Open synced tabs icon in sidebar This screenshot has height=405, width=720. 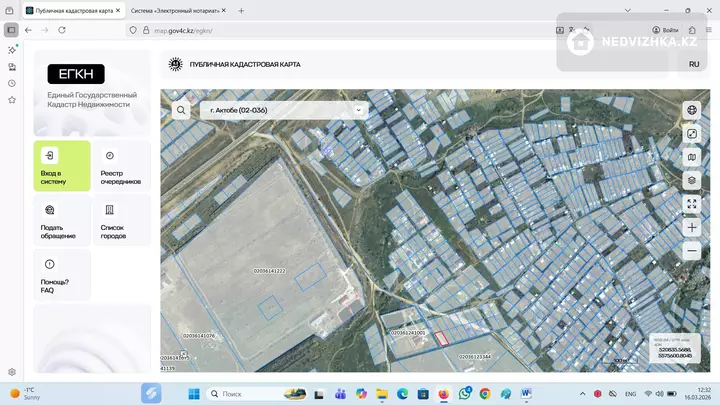(x=12, y=67)
